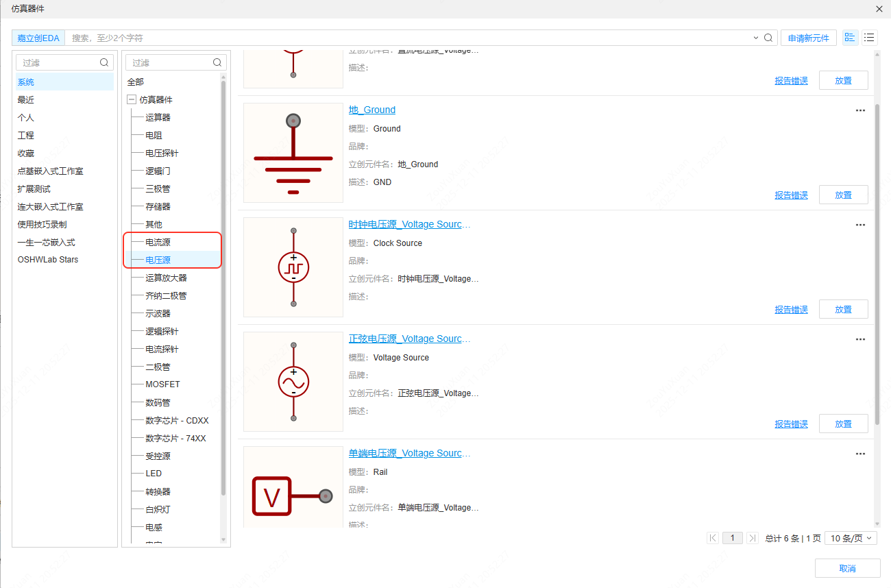Click 申请新元件 button
This screenshot has height=588, width=891.
(808, 38)
